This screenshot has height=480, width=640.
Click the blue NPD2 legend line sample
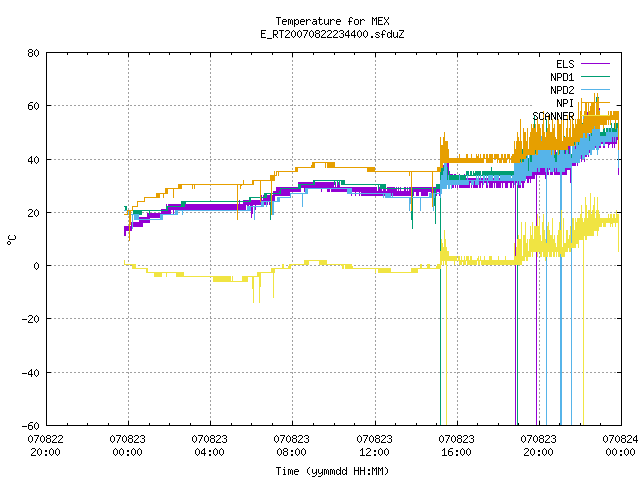pyautogui.click(x=595, y=89)
